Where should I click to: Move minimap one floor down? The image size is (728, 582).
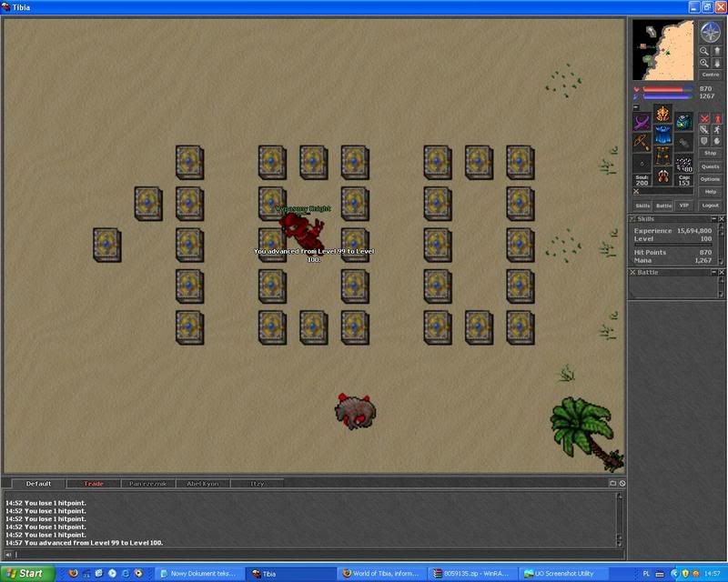(716, 63)
